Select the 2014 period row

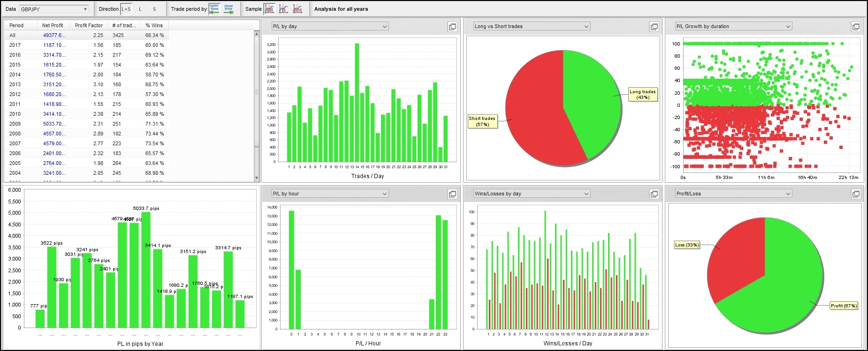[87, 75]
